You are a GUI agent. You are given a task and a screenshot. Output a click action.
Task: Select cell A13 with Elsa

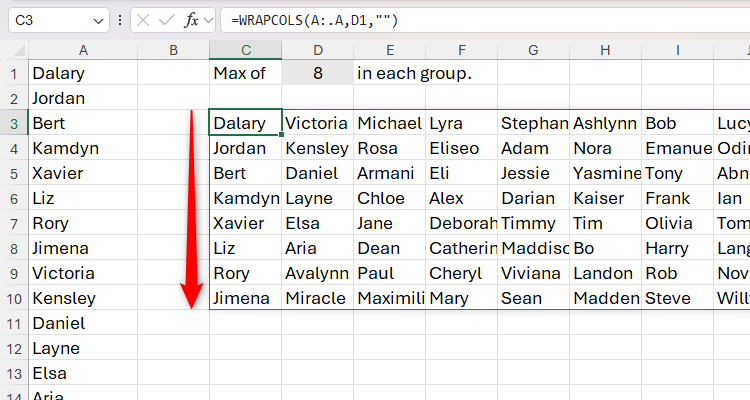tap(83, 373)
